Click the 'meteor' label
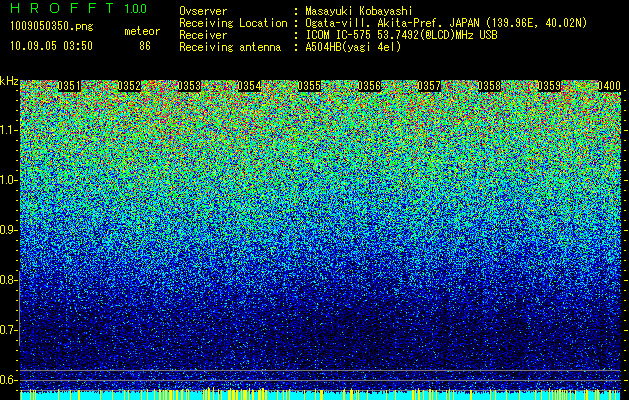 click(x=142, y=31)
